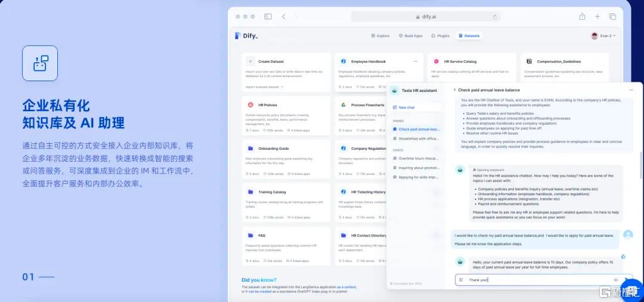The image size is (644, 302).
Task: Reload the page from the address bar
Action: click(494, 17)
